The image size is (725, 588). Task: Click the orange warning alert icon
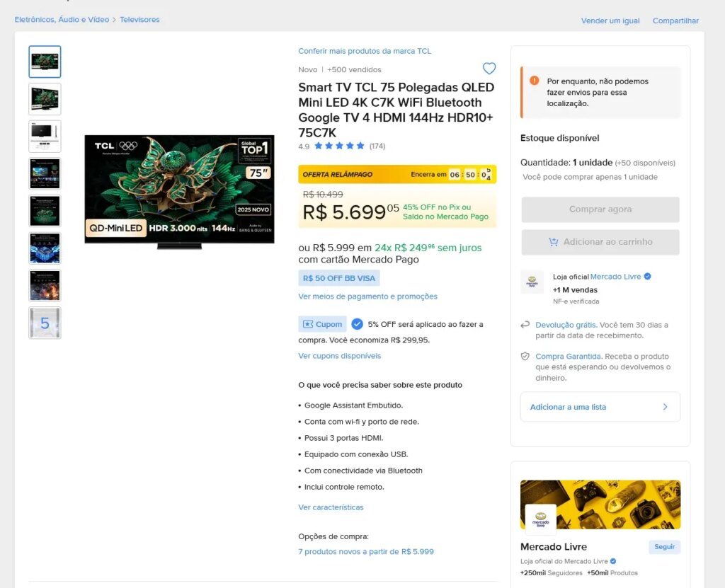pos(535,81)
